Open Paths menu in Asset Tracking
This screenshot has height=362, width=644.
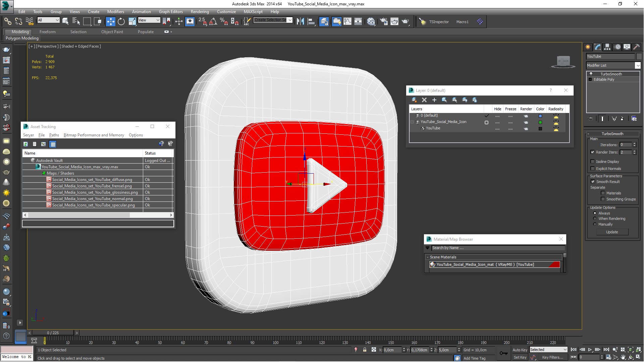point(54,135)
